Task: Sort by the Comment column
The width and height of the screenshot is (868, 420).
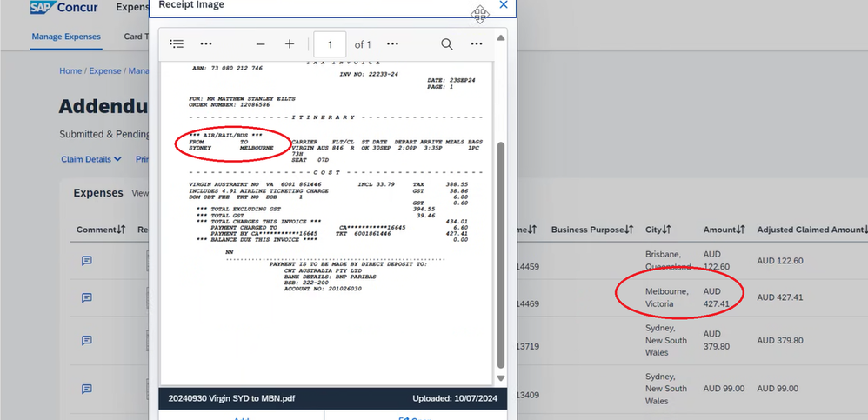Action: (101, 230)
